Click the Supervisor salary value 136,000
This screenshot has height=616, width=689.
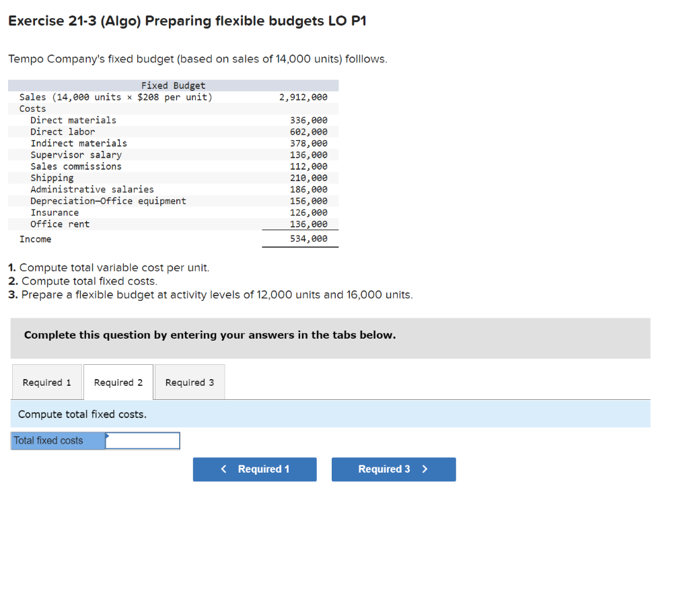[308, 155]
